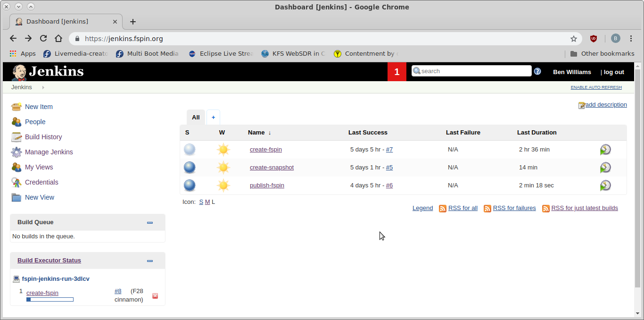Add a new view with the plus tab

213,118
